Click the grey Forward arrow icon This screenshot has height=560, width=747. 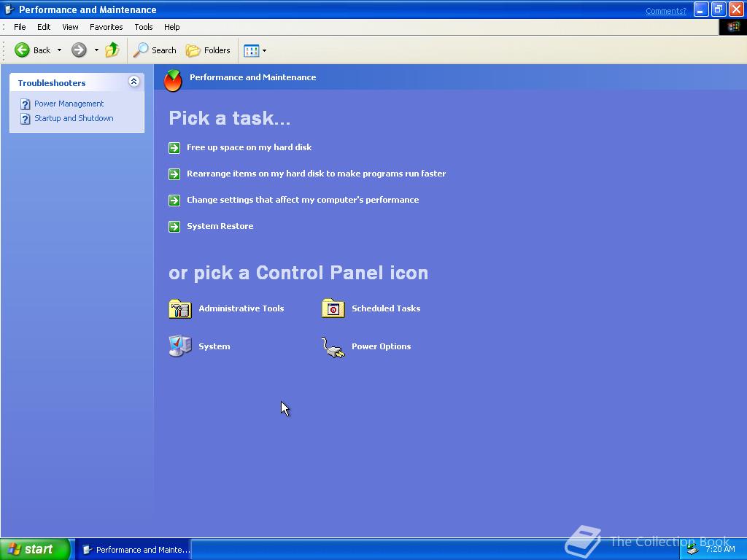click(x=79, y=50)
